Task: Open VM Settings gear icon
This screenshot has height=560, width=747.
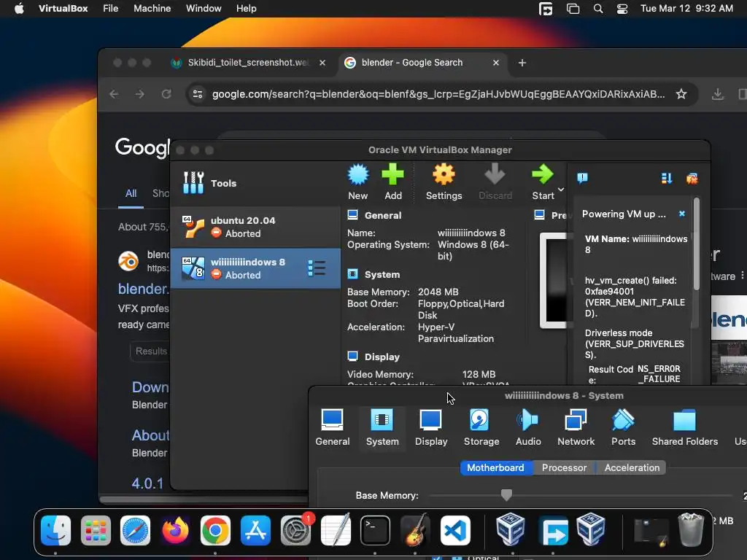Action: click(x=444, y=182)
